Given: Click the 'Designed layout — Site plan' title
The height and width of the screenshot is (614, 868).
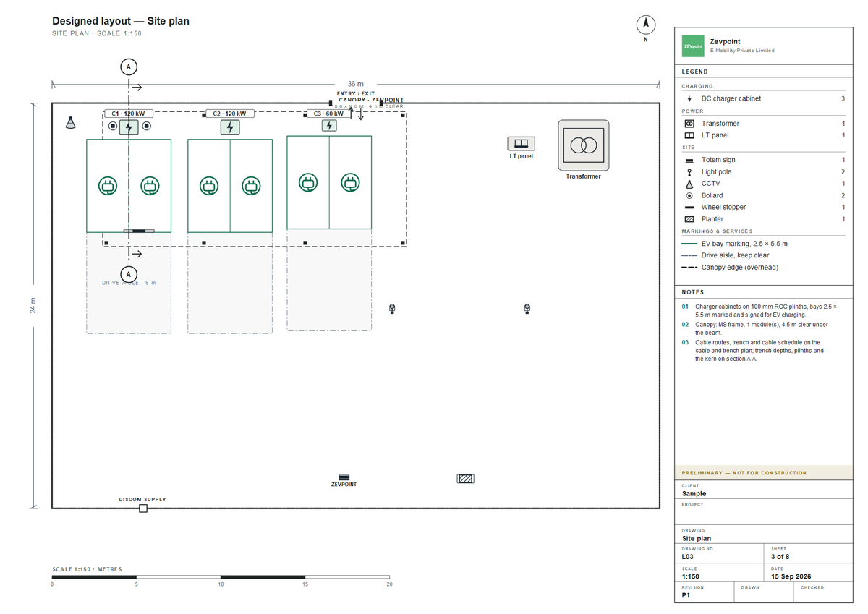Looking at the screenshot, I should [x=121, y=21].
